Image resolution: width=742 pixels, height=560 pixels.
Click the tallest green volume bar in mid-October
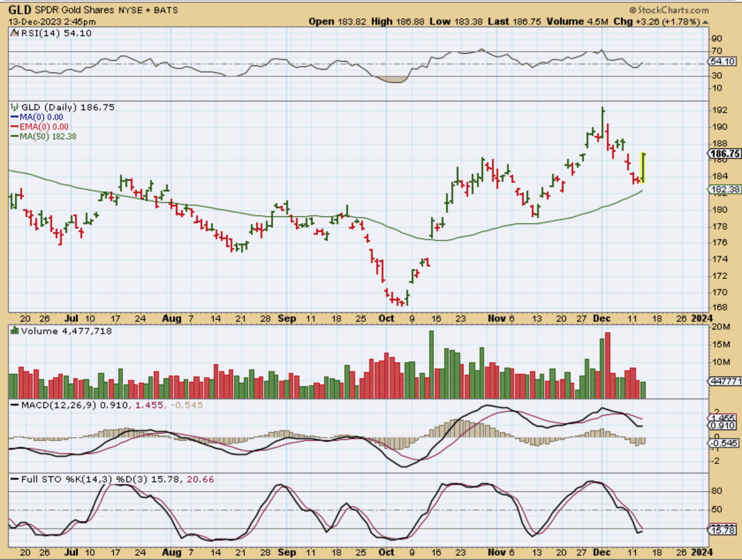(x=432, y=365)
